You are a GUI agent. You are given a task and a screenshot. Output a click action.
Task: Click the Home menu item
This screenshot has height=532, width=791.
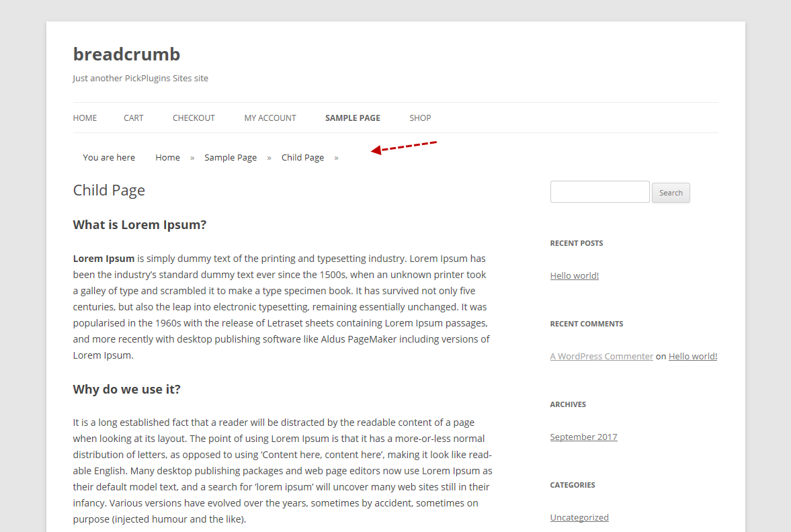pyautogui.click(x=85, y=118)
